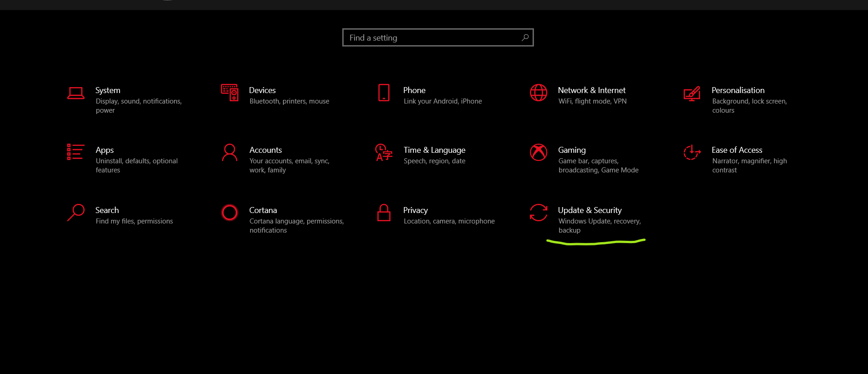Viewport: 868px width, 374px height.
Task: Focus the Find a setting search field
Action: coord(438,37)
